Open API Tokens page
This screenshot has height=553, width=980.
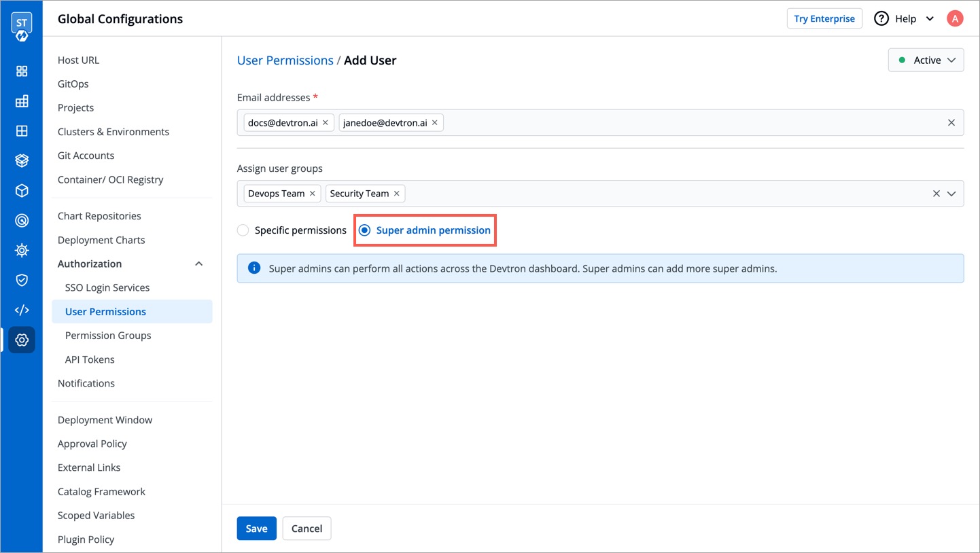(90, 359)
